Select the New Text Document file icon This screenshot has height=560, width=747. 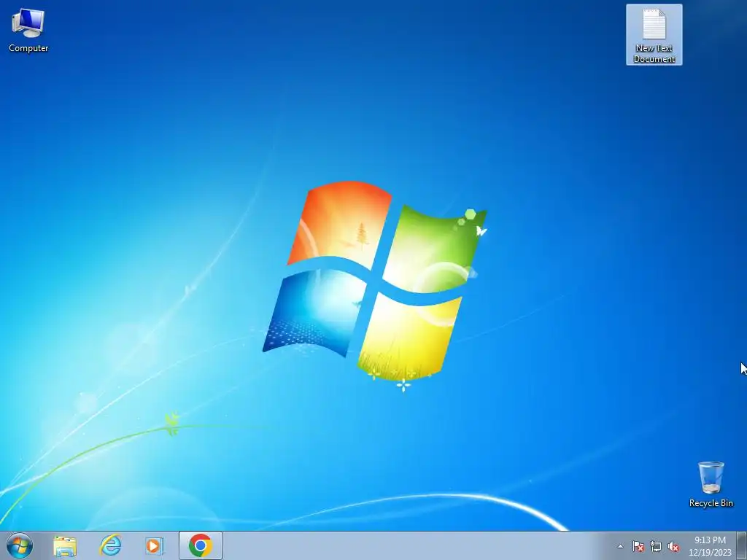pos(654,35)
